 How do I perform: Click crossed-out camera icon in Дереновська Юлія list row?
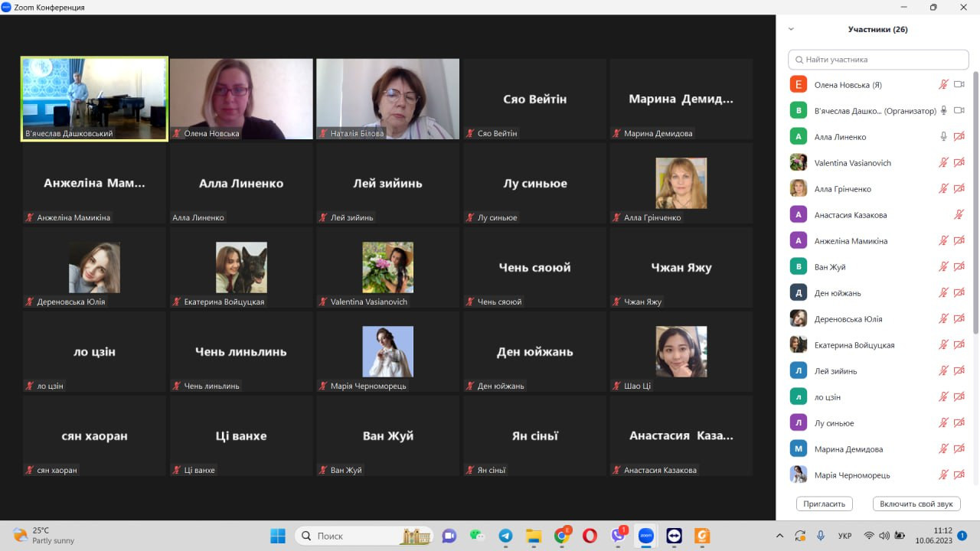click(959, 319)
